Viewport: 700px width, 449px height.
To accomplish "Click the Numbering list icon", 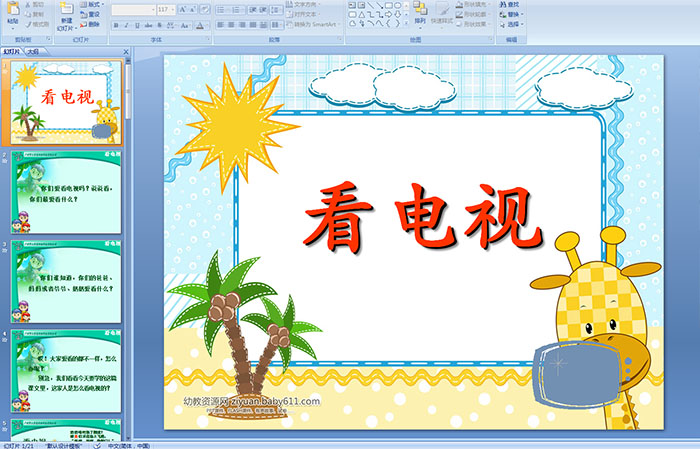I will coord(236,10).
